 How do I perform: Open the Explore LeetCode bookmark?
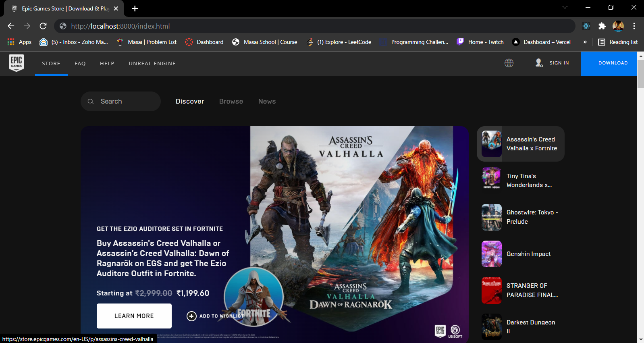coord(339,42)
